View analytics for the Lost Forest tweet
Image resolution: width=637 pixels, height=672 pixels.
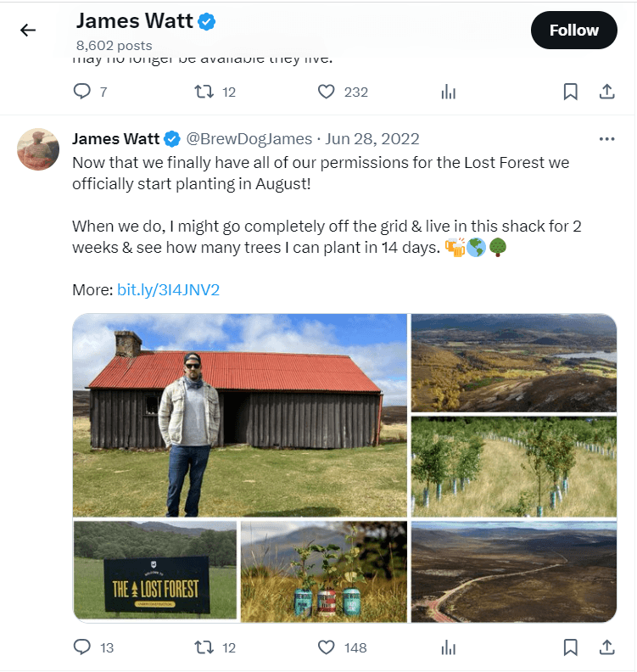click(449, 647)
